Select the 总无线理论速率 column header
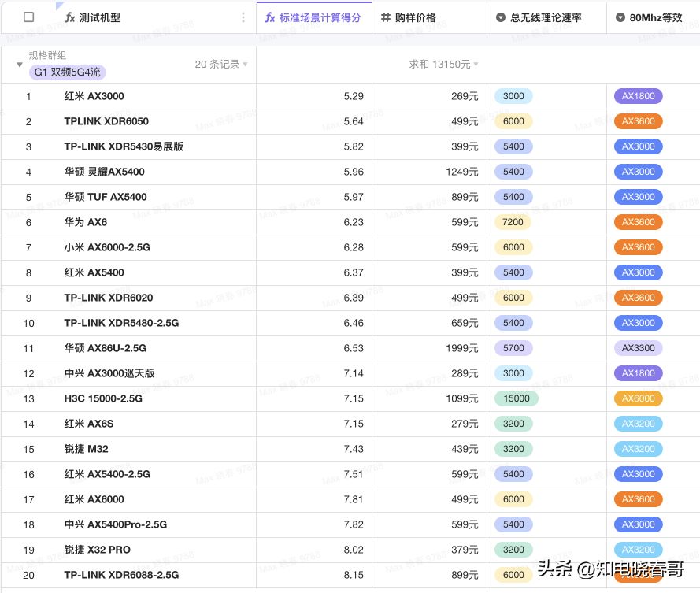Screen dimensions: 700x593 click(x=546, y=17)
